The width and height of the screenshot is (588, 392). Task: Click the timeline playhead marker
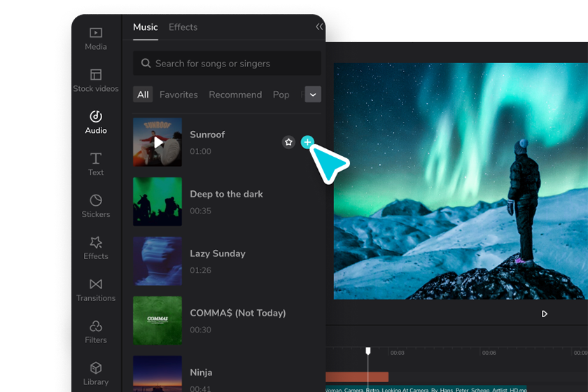pyautogui.click(x=368, y=351)
